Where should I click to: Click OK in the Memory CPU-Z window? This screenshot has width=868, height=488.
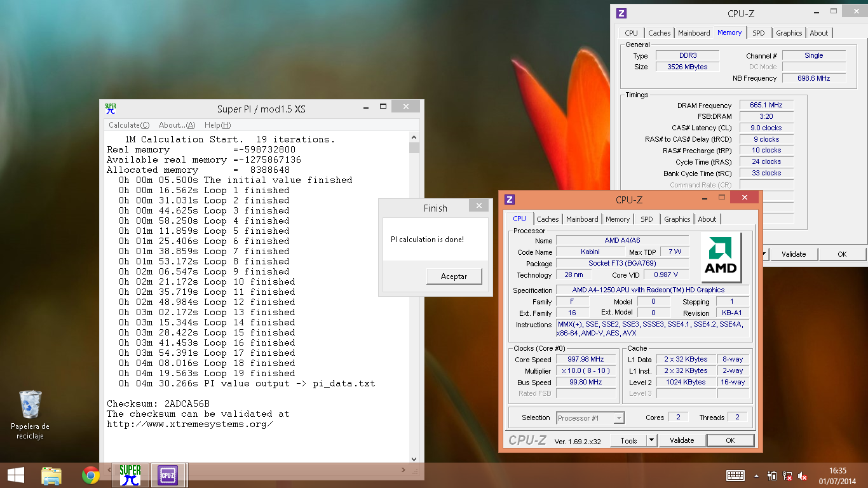click(x=842, y=254)
